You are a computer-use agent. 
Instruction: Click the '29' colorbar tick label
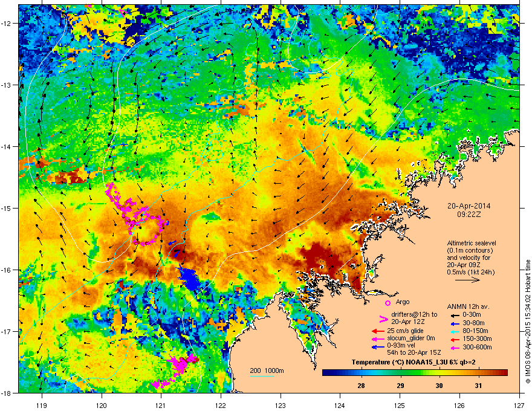click(401, 386)
